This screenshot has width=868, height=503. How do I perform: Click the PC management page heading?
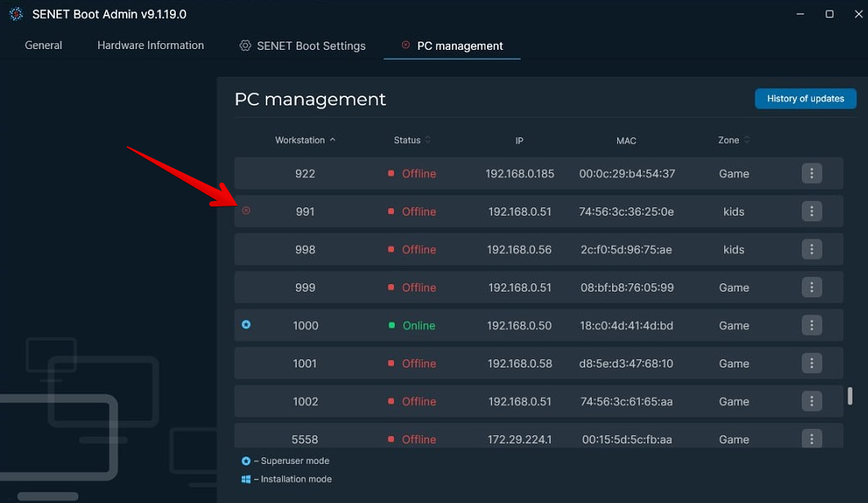[310, 99]
